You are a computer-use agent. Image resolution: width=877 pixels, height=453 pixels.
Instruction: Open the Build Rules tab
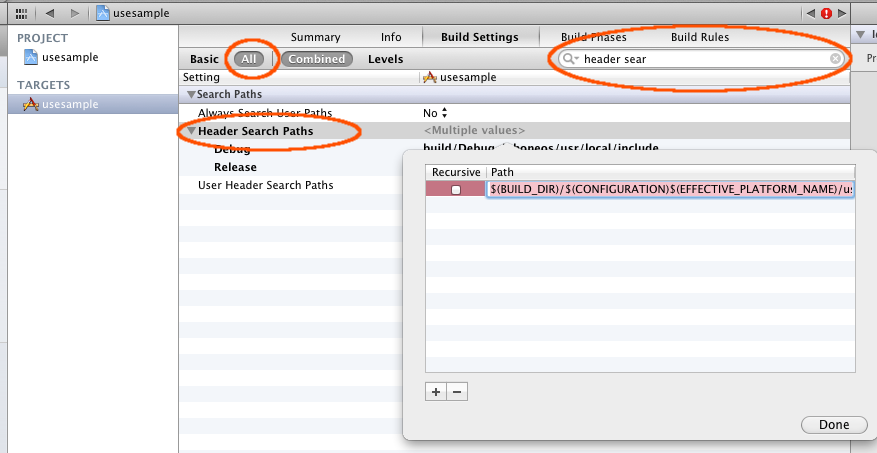pos(700,37)
